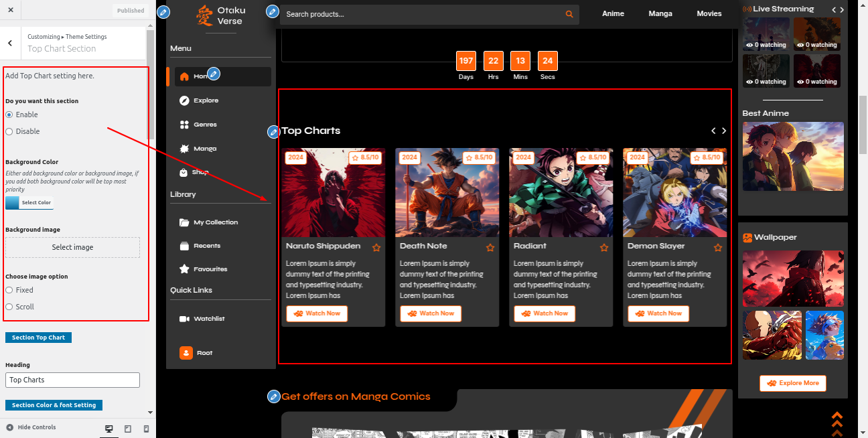Click the Genres grid icon

click(184, 125)
